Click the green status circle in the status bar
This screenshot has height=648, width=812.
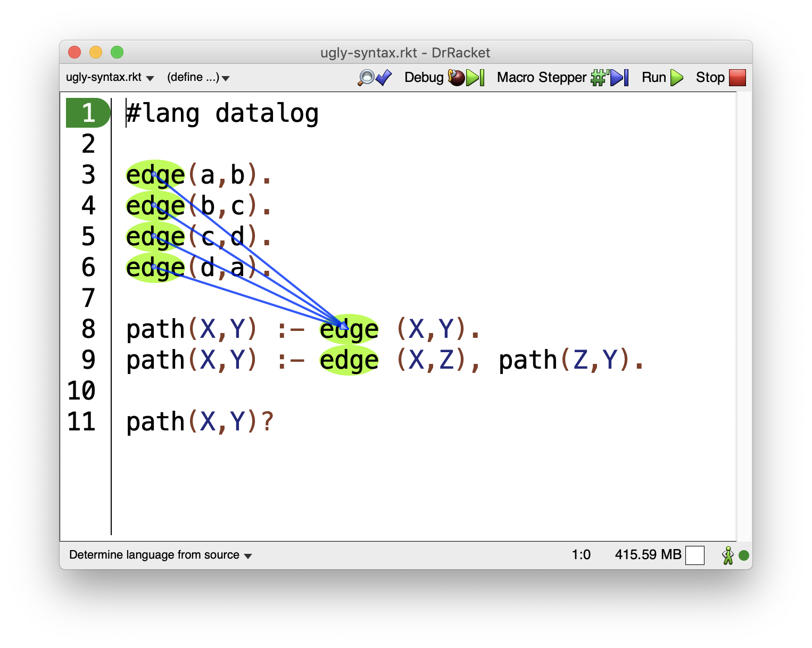point(744,555)
